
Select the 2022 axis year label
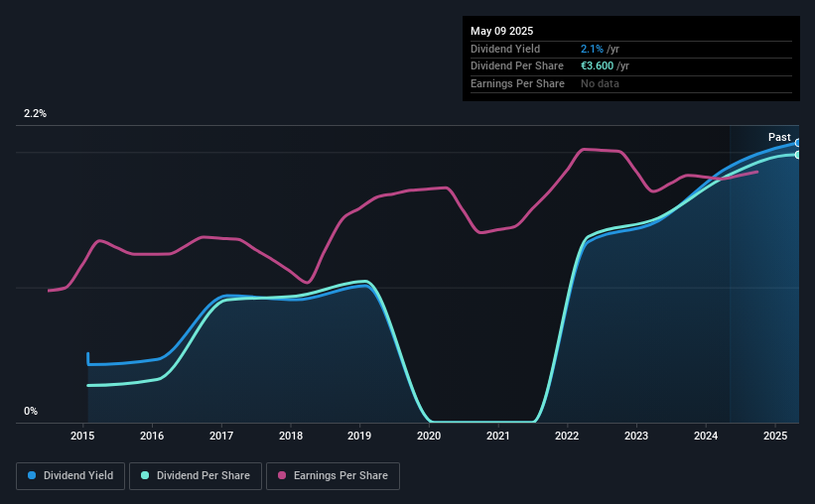[x=567, y=436]
